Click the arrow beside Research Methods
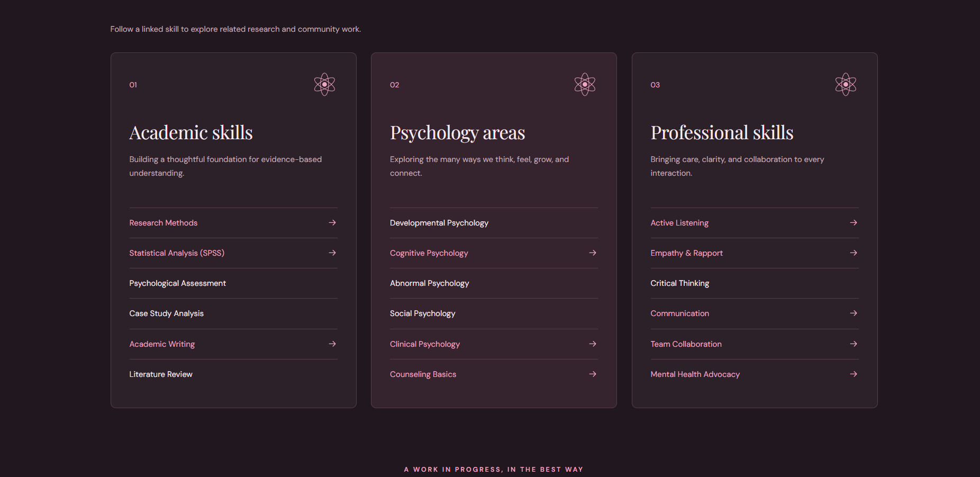This screenshot has width=980, height=477. point(332,223)
